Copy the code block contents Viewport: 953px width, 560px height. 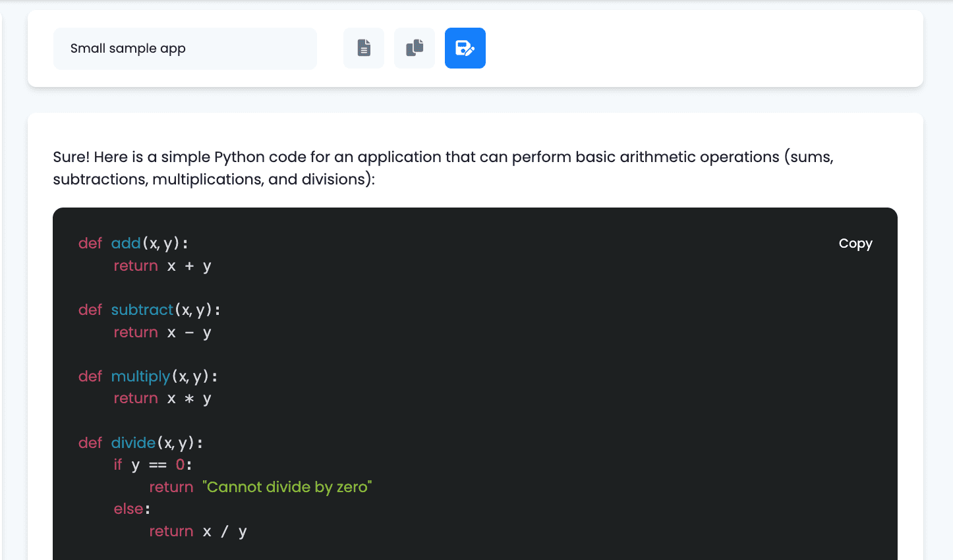coord(855,244)
